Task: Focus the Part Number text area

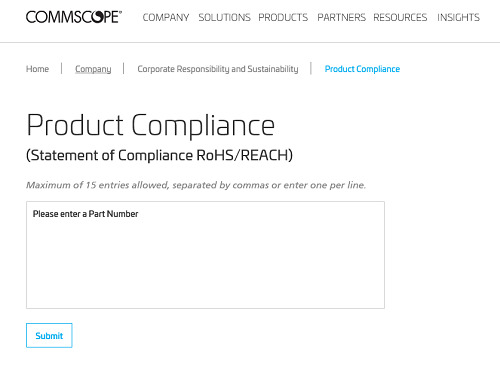Action: 205,255
